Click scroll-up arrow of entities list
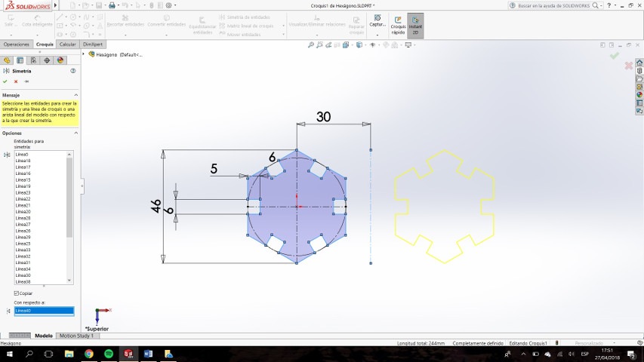The width and height of the screenshot is (644, 362). (69, 155)
